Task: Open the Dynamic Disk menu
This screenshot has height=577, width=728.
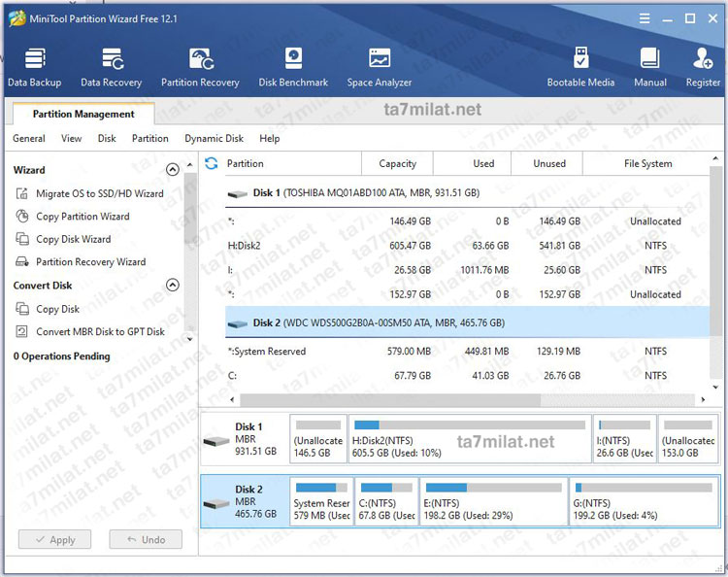Action: click(x=215, y=139)
